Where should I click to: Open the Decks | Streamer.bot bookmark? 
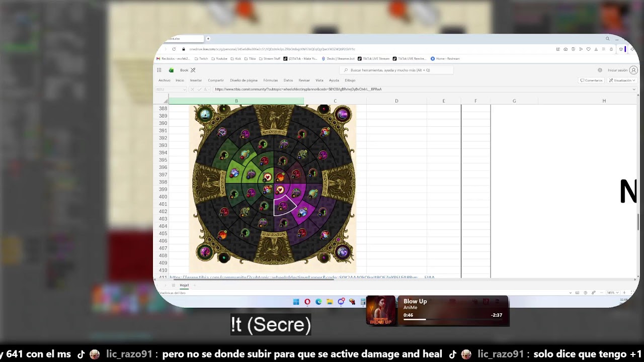339,59
